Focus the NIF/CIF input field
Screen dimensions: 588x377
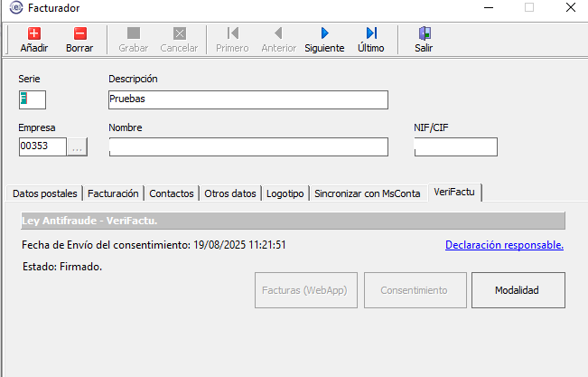pyautogui.click(x=455, y=146)
